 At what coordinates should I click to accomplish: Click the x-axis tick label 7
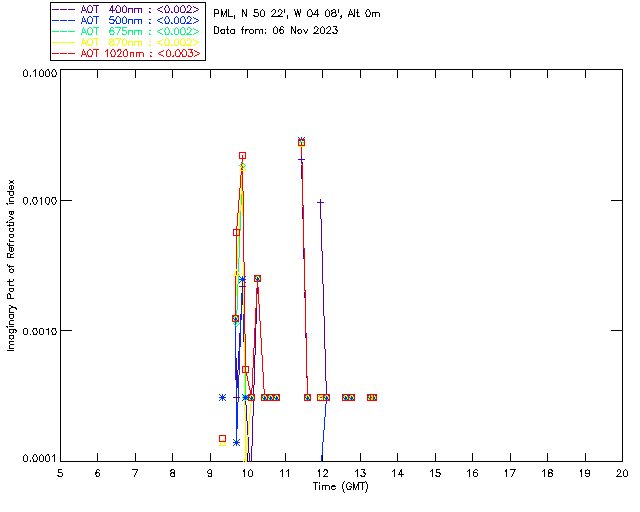[135, 473]
